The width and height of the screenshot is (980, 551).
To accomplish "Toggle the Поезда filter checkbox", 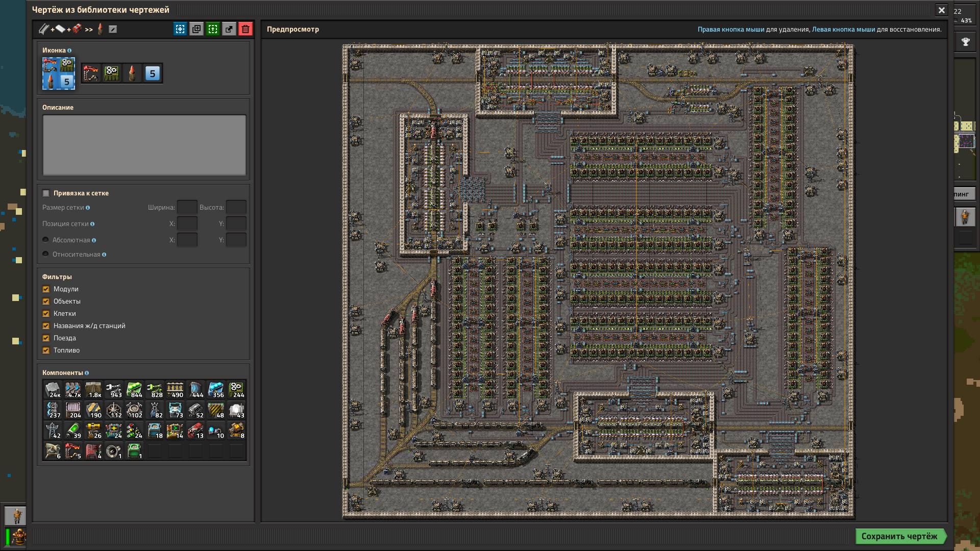I will click(46, 338).
